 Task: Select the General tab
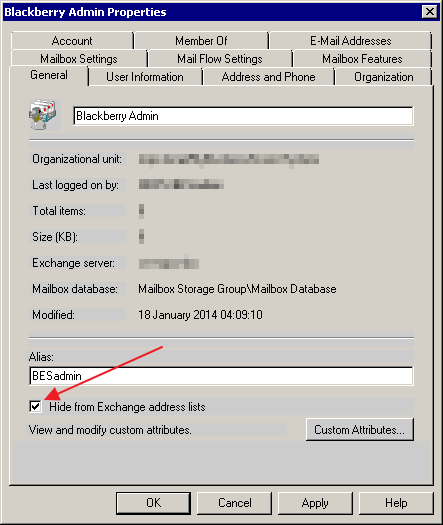[x=49, y=75]
